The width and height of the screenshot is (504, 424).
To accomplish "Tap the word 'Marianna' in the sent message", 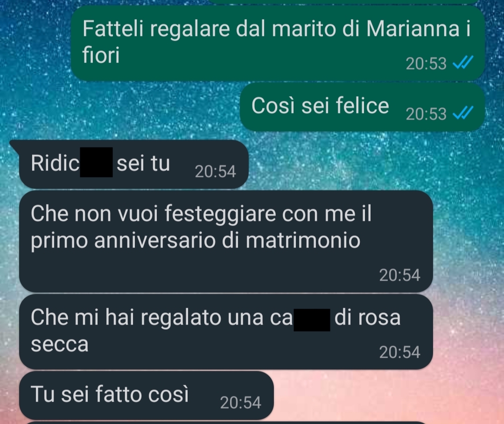I will 413,28.
